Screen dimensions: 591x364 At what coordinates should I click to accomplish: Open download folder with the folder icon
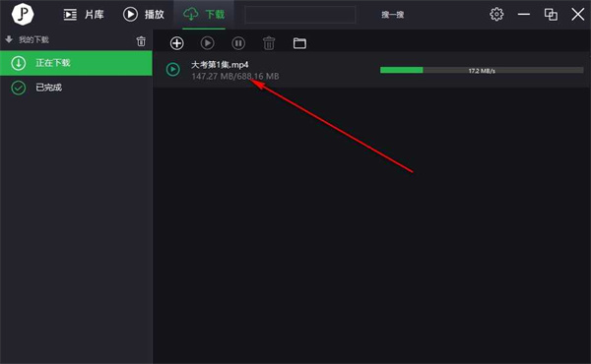299,43
